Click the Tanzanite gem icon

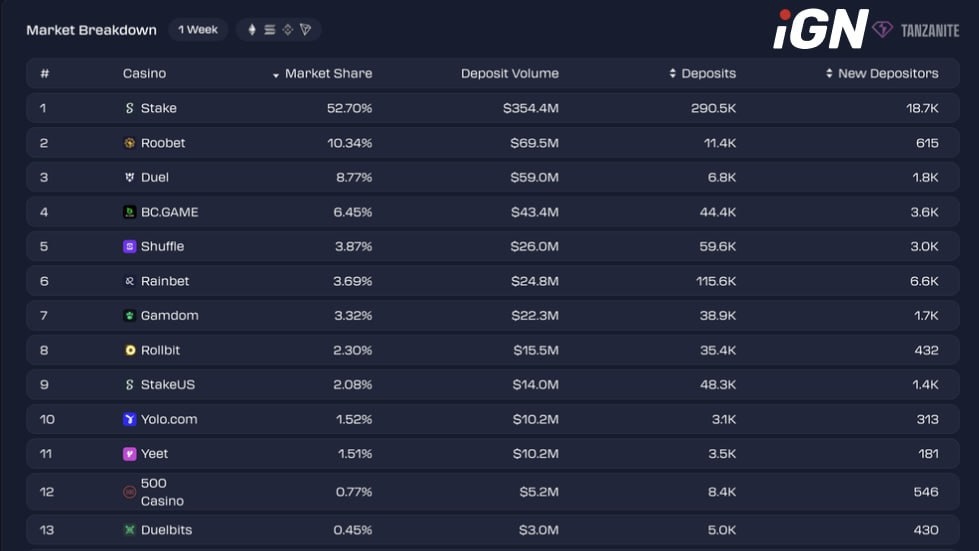pyautogui.click(x=882, y=30)
